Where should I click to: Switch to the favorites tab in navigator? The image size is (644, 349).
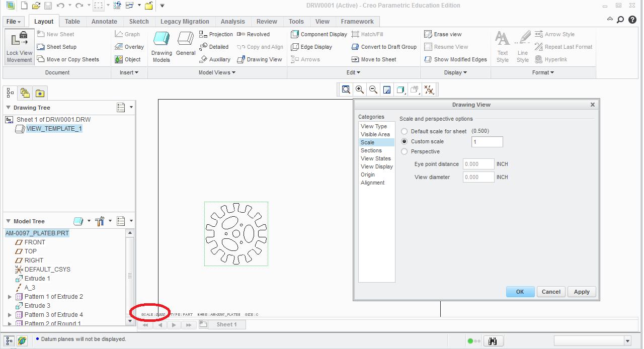click(x=40, y=93)
